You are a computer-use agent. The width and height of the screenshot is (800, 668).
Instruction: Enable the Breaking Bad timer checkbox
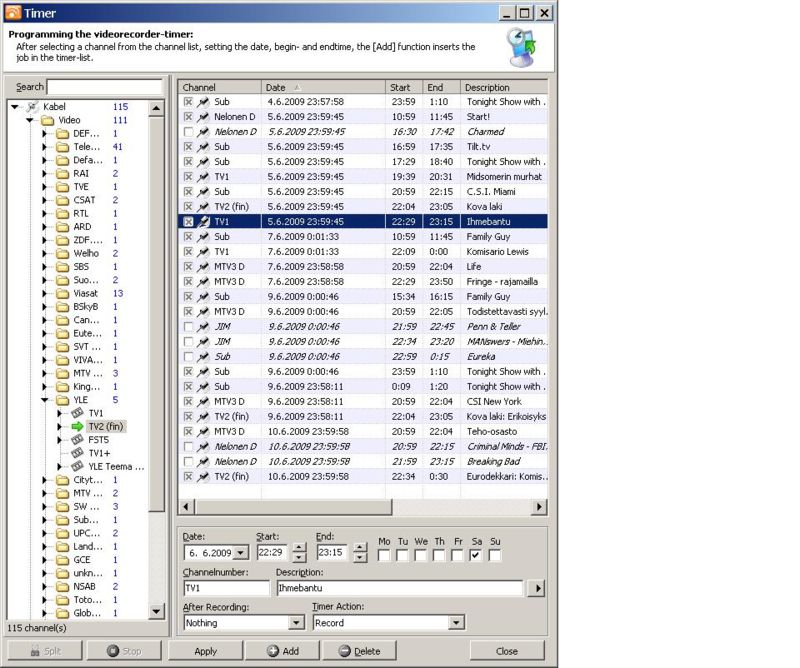click(188, 461)
